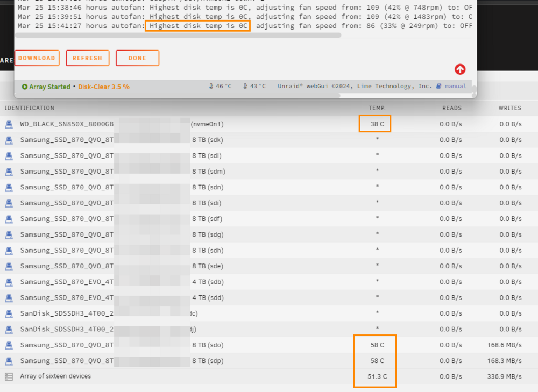Click the disk icon for the sdm drive
538x392 pixels.
tap(9, 172)
